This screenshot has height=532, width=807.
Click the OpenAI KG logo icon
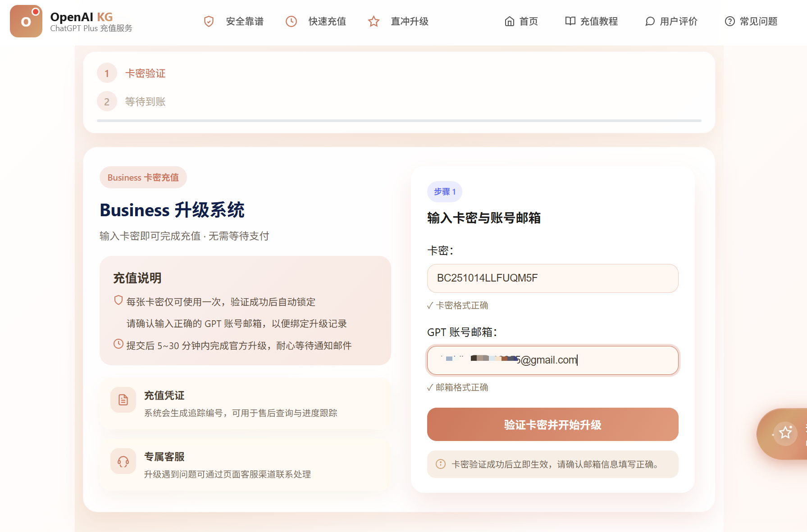point(26,21)
